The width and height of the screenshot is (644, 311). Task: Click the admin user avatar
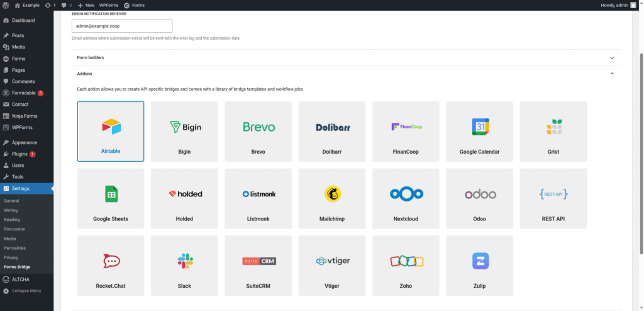click(633, 5)
